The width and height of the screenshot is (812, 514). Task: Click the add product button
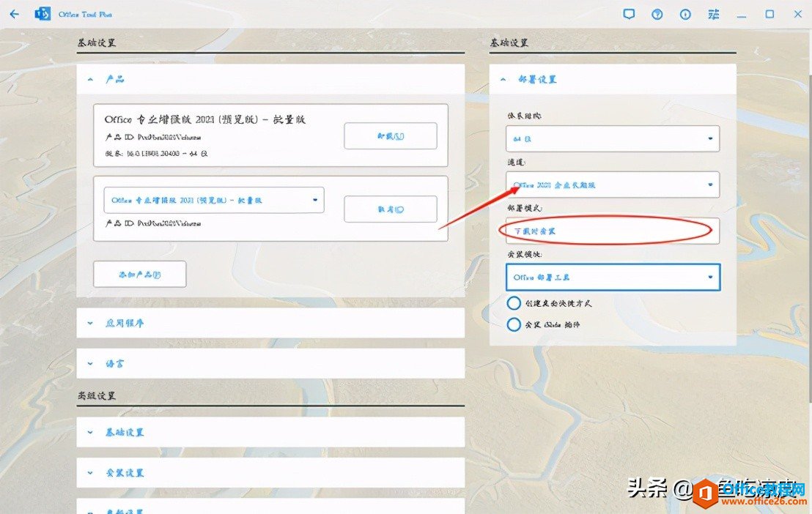(139, 273)
